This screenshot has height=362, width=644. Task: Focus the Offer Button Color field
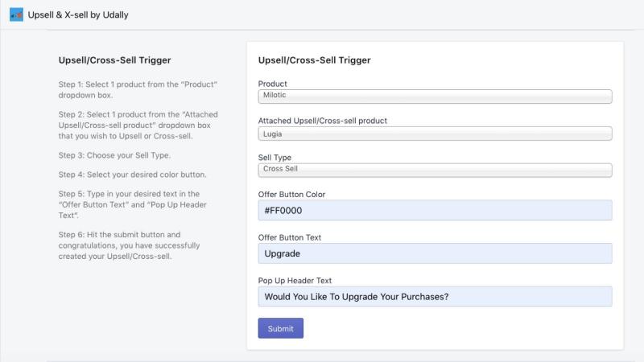pos(435,210)
